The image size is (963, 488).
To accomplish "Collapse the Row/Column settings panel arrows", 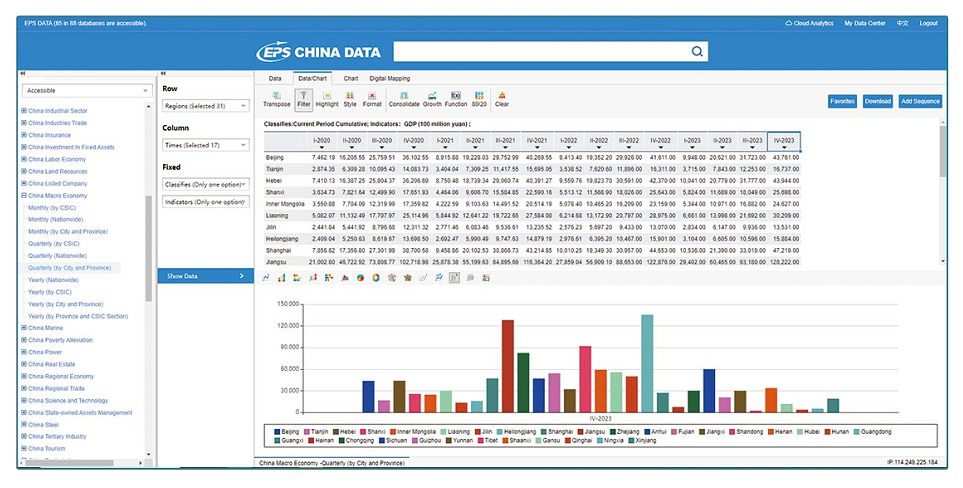I will (x=163, y=73).
